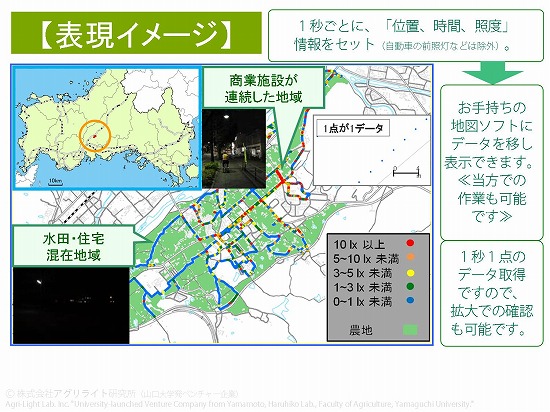Image resolution: width=550 pixels, height=412 pixels.
Task: Click the green downward arrow
Action: [x=492, y=73]
